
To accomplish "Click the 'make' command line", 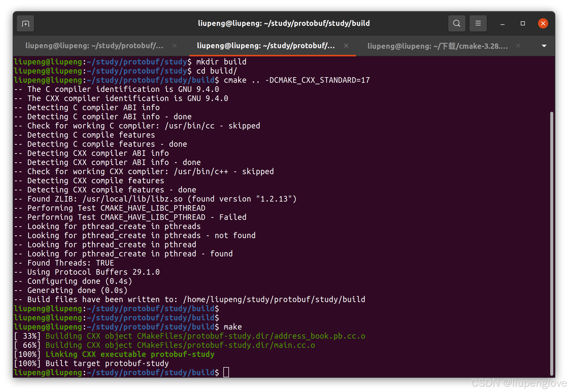I will click(x=128, y=327).
